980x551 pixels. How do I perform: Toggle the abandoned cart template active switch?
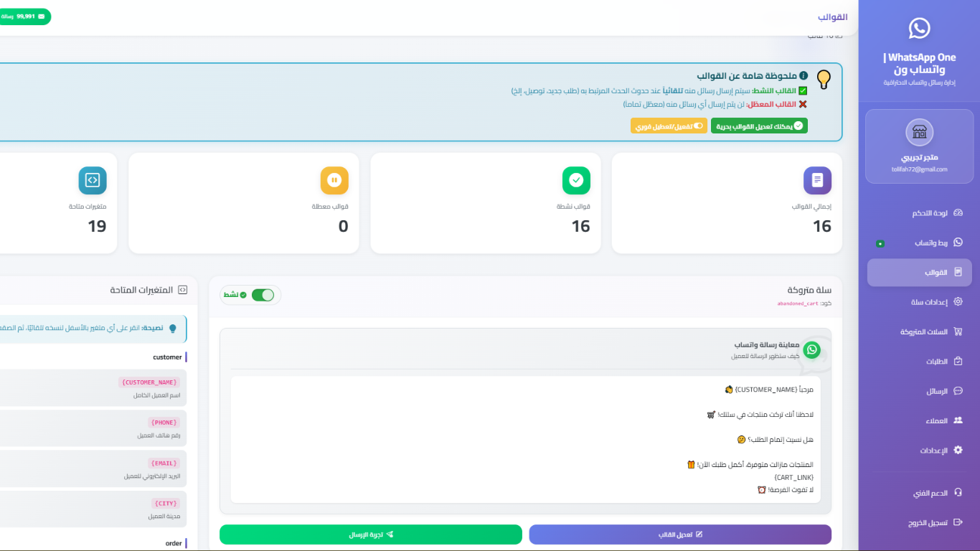(x=263, y=295)
